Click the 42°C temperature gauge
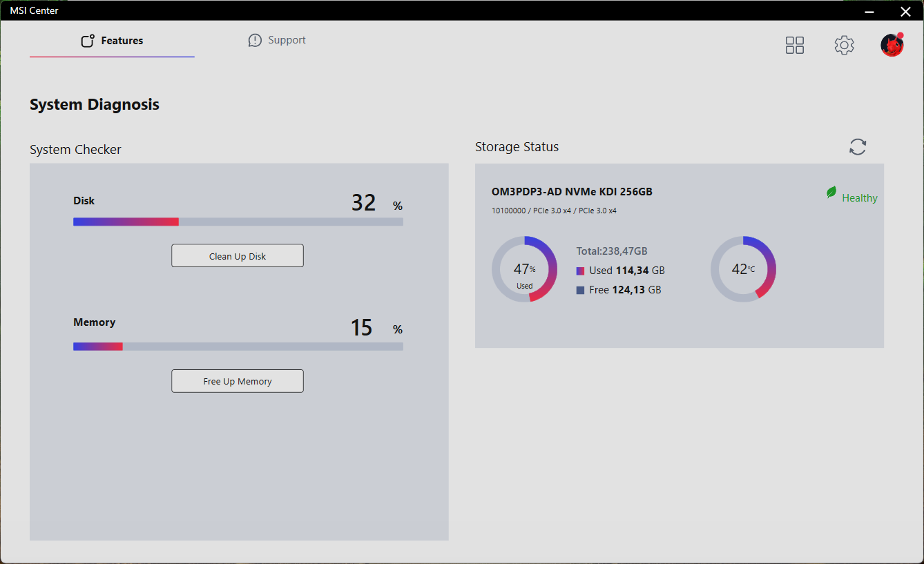This screenshot has width=924, height=564. pos(743,269)
